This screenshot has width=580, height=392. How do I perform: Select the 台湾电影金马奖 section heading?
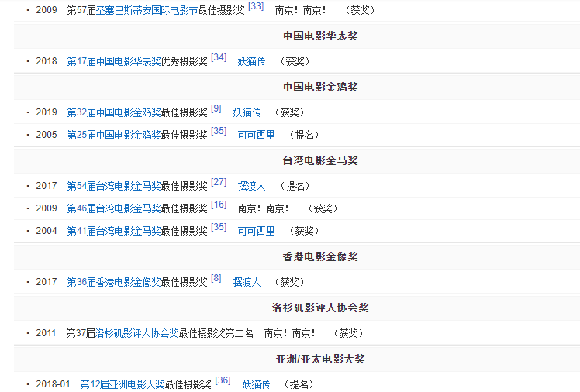320,160
